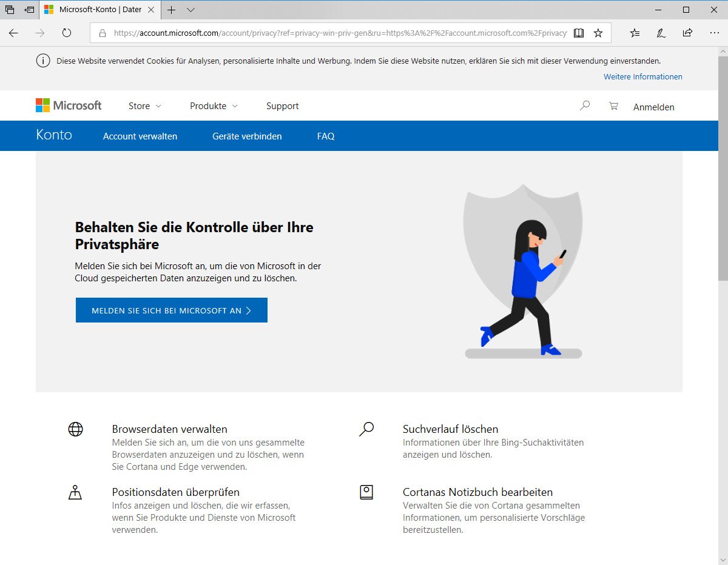This screenshot has height=565, width=728.
Task: Open a new tab with plus button
Action: [x=172, y=10]
